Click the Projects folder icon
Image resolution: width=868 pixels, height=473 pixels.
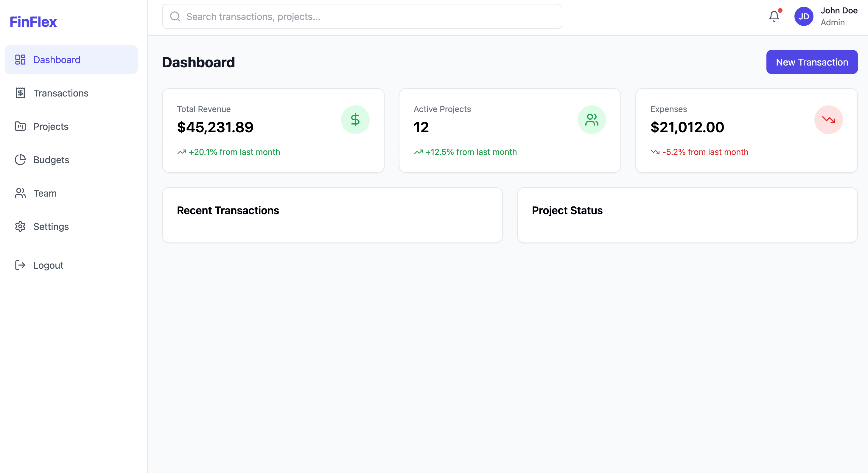tap(20, 126)
